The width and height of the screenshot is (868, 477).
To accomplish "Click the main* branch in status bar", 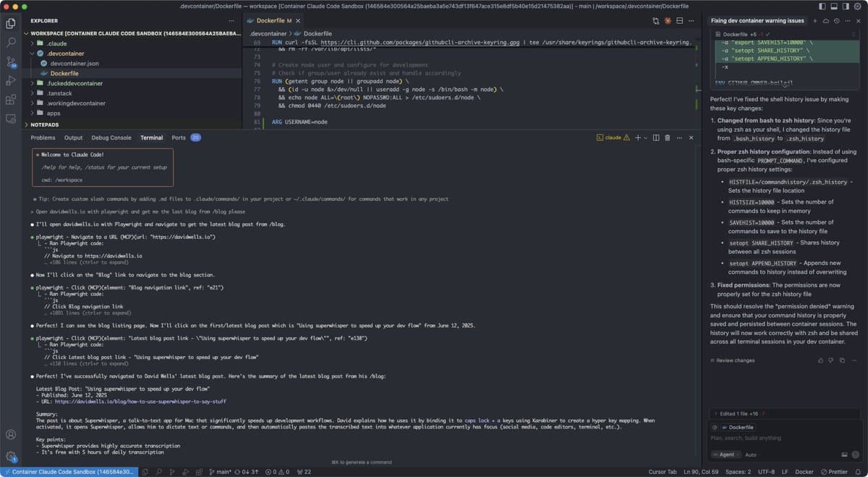I will coord(221,472).
